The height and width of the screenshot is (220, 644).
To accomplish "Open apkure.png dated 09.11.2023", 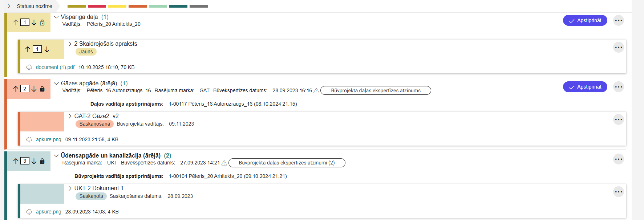I will (x=48, y=140).
